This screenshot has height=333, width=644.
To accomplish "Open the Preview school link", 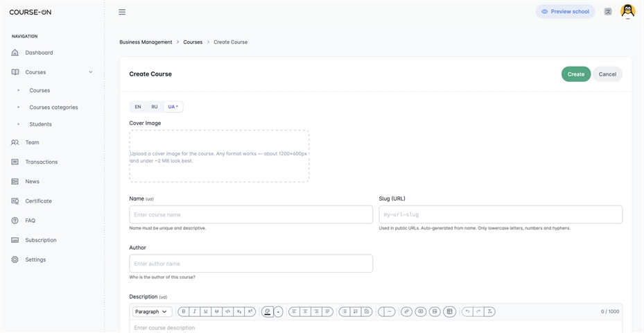I will [x=565, y=12].
